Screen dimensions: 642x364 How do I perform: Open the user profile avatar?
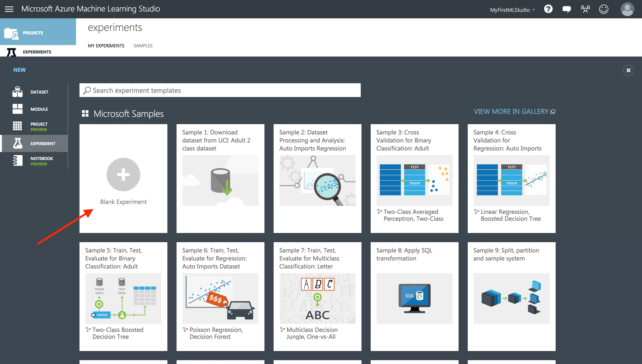coord(627,9)
